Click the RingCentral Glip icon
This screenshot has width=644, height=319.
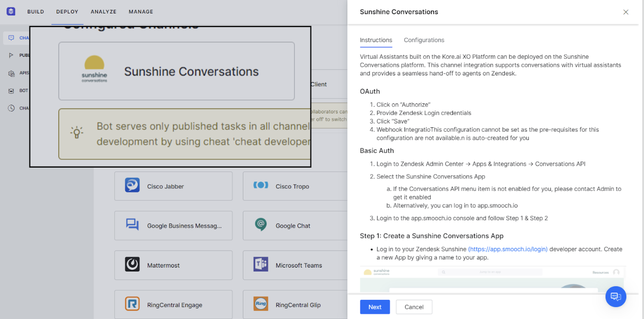pyautogui.click(x=261, y=304)
